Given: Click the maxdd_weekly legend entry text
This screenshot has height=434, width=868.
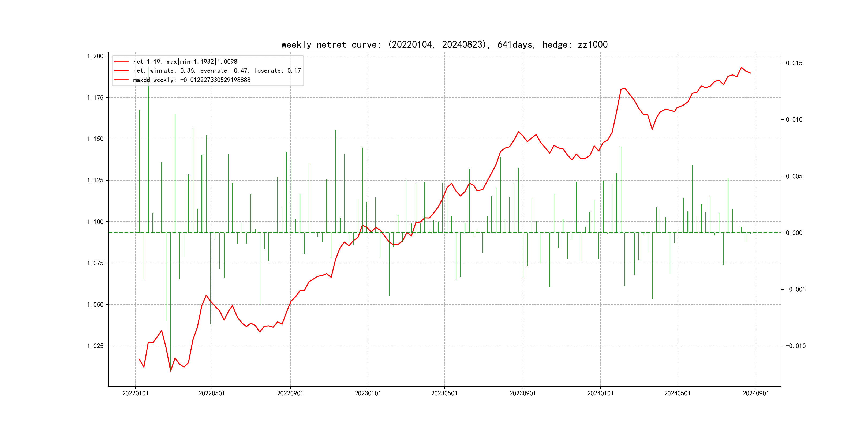Looking at the screenshot, I should pyautogui.click(x=191, y=80).
